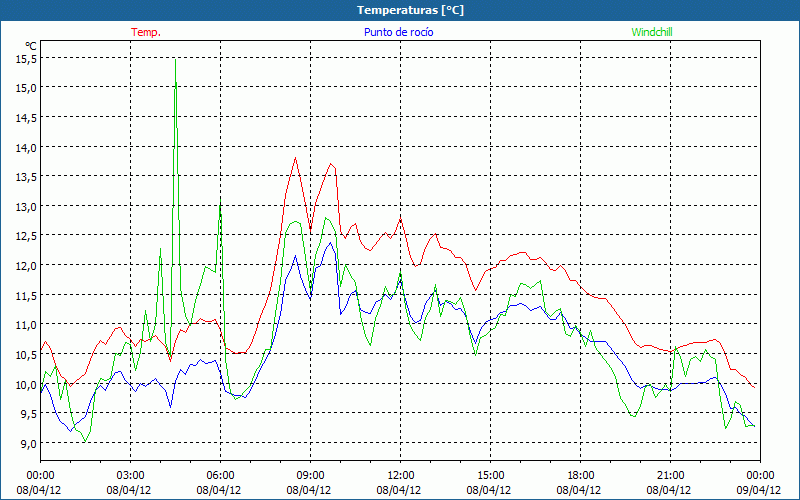
Task: Select the 9,5 y-axis value
Action: tap(29, 414)
